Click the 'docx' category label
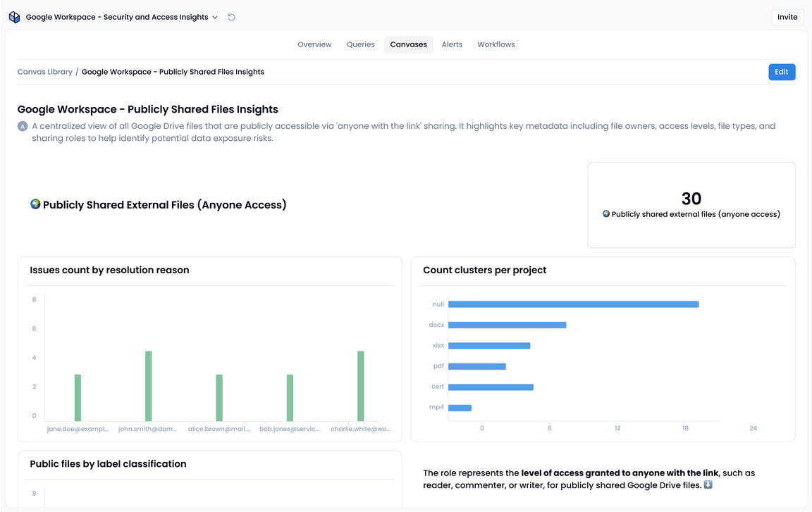812x512 pixels. pyautogui.click(x=436, y=325)
